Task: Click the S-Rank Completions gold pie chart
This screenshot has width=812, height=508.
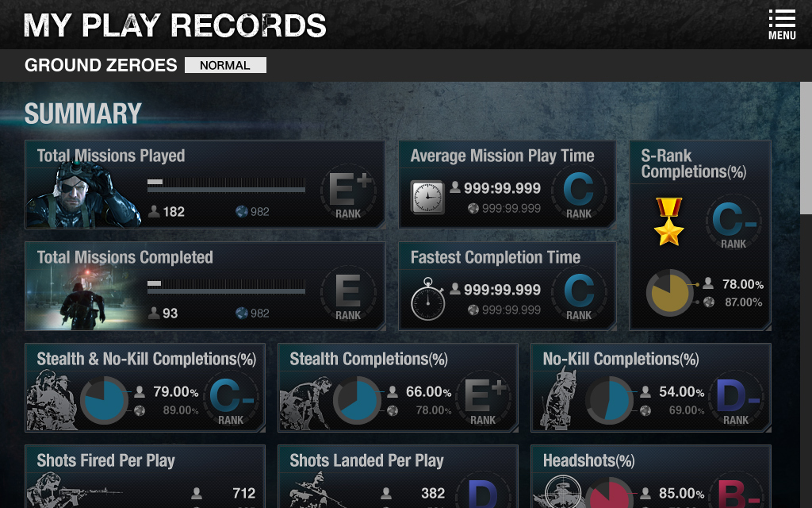Action: tap(669, 293)
